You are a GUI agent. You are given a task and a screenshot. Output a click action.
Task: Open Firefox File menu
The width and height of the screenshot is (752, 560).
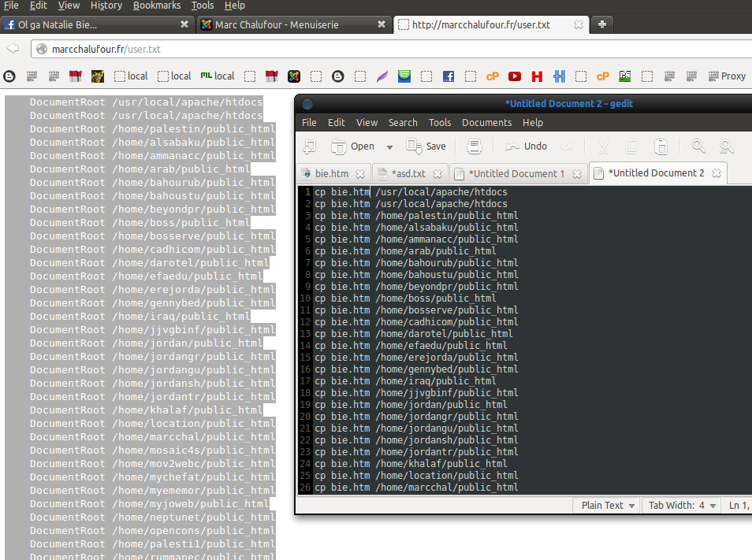tap(10, 6)
